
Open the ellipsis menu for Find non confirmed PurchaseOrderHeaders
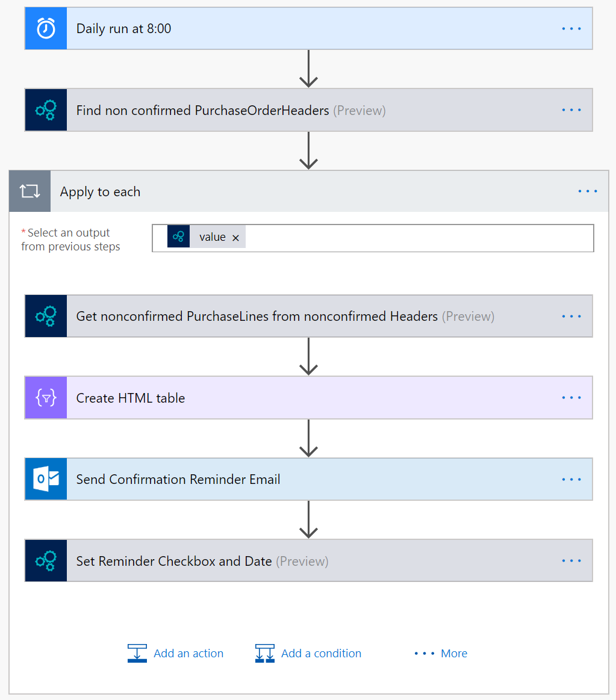tap(571, 110)
